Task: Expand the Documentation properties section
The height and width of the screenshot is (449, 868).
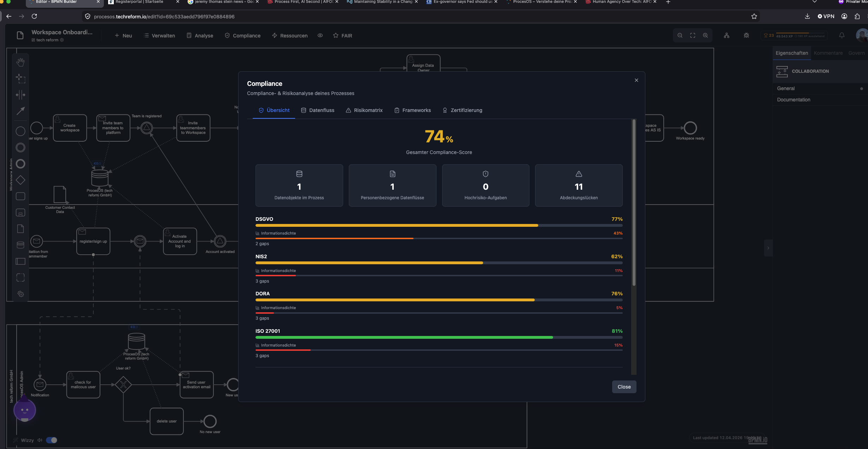Action: coord(820,100)
